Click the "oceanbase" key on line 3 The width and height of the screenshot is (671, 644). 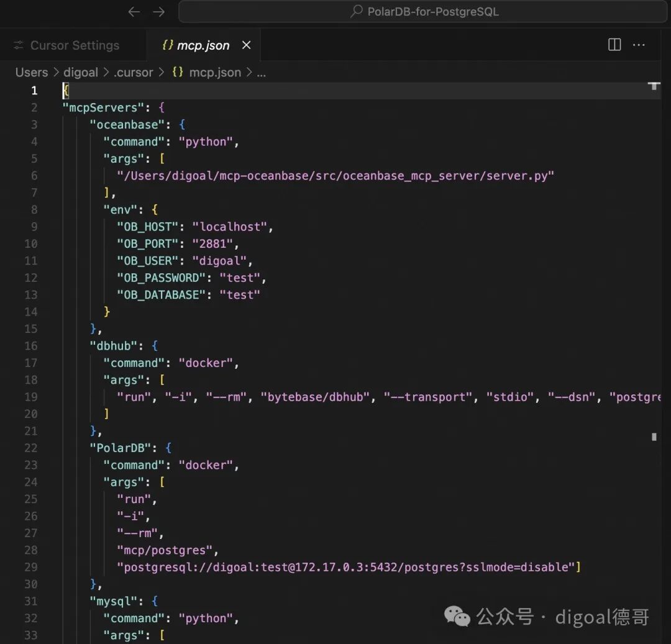127,124
